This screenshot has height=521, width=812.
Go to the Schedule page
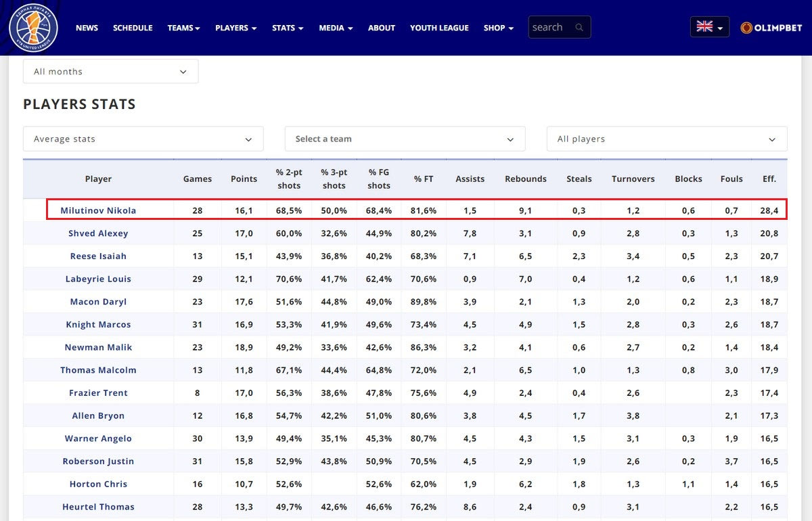coord(133,28)
